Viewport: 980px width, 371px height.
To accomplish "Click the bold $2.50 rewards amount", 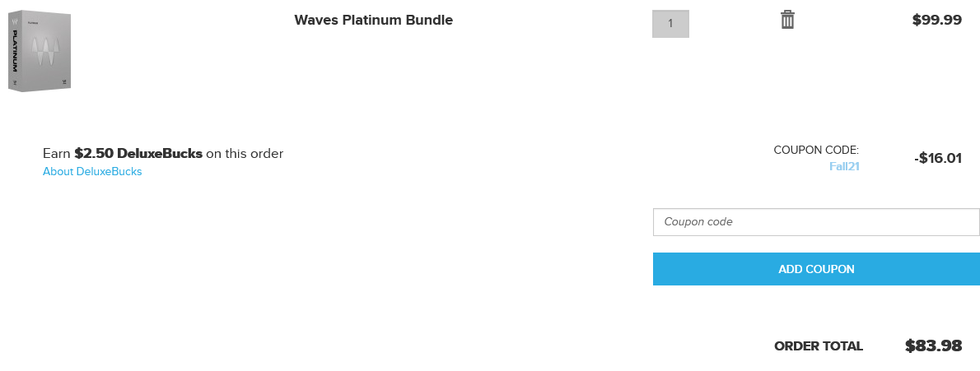I will click(x=94, y=154).
